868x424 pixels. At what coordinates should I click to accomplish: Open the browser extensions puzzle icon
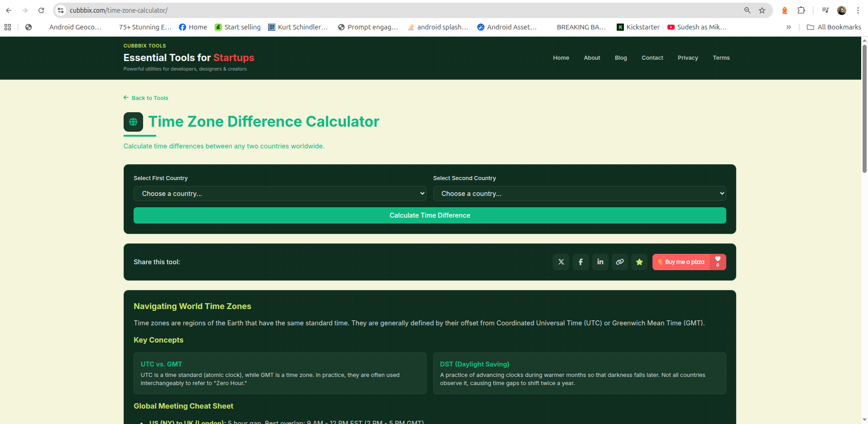(801, 10)
